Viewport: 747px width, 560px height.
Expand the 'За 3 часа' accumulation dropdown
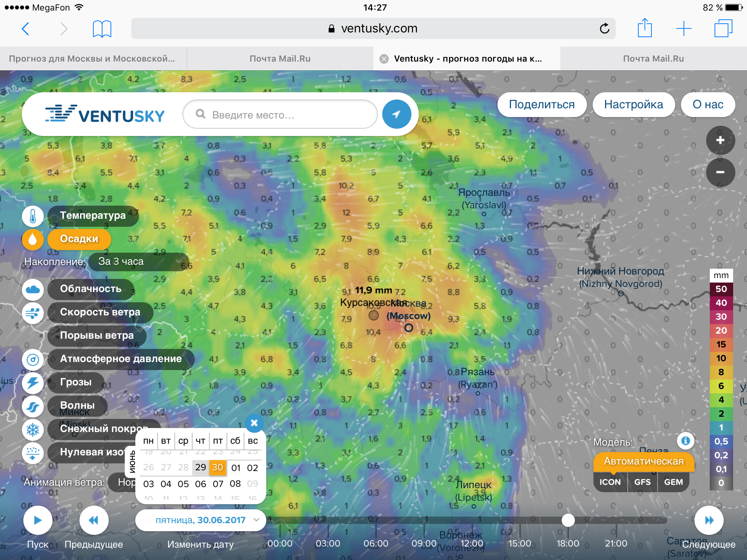[139, 261]
